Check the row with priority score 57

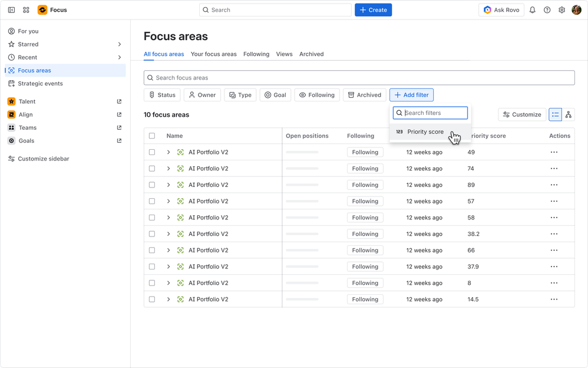coord(152,201)
